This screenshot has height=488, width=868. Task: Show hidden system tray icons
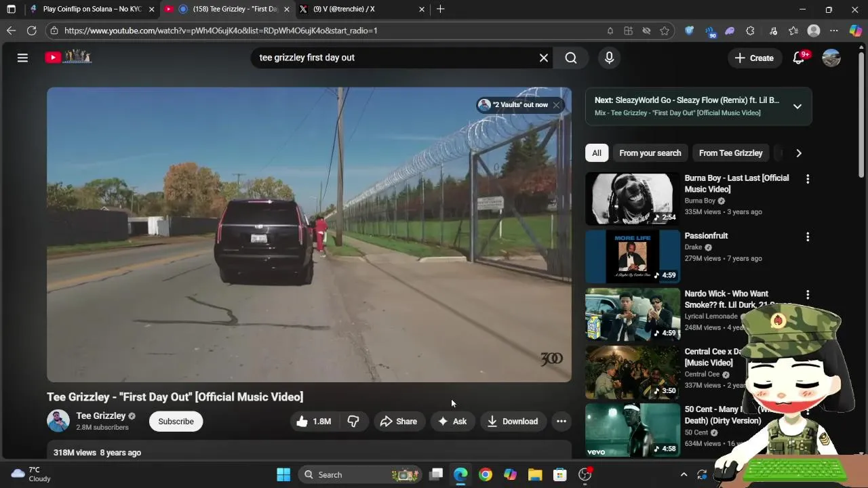[x=684, y=474]
